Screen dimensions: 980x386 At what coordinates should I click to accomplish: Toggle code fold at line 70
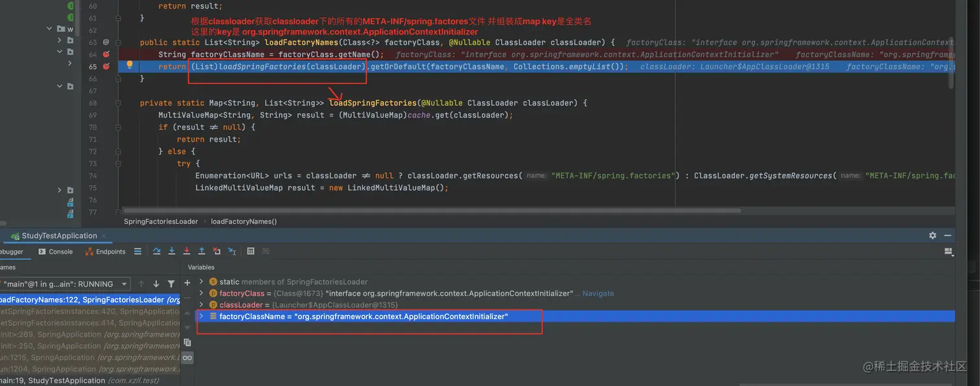tap(118, 127)
